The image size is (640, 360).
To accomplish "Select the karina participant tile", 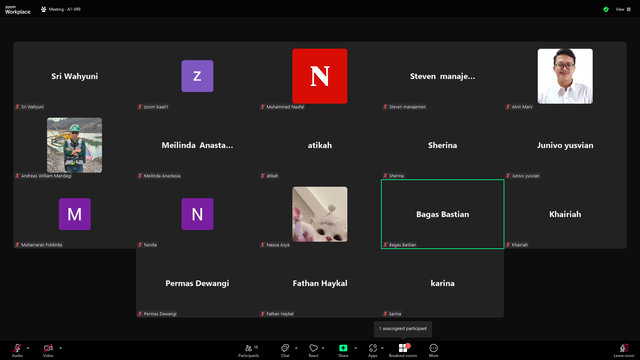I will pyautogui.click(x=442, y=283).
